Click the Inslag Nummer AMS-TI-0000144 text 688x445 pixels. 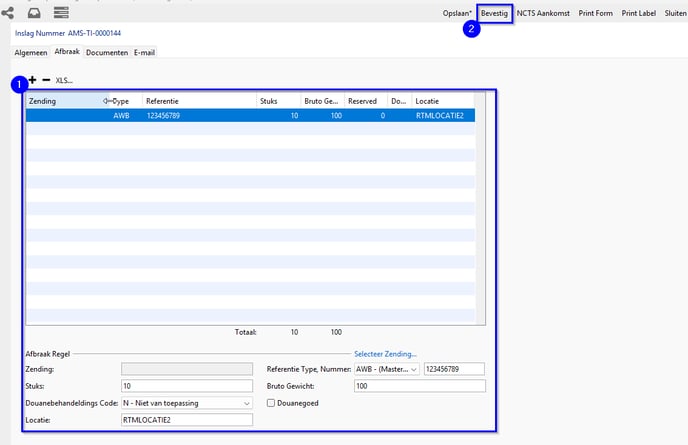click(x=68, y=33)
